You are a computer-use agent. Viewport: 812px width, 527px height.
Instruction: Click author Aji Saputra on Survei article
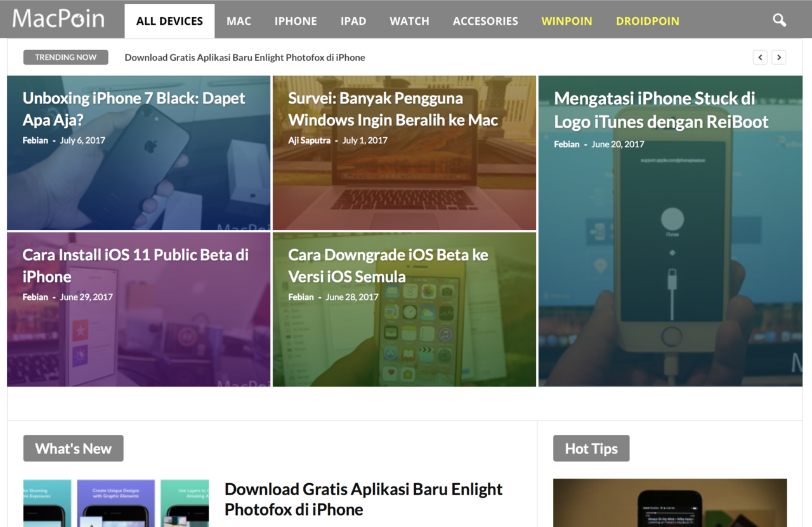click(x=309, y=140)
